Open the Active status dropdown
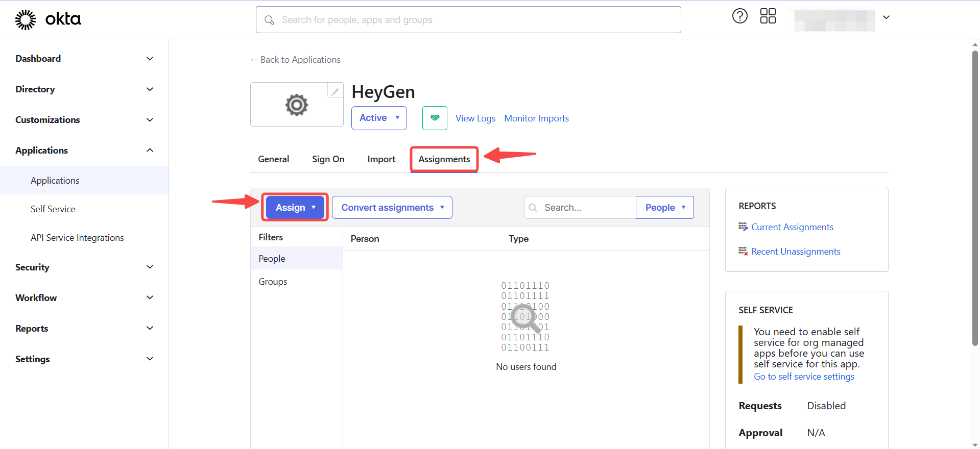This screenshot has height=449, width=980. tap(379, 118)
